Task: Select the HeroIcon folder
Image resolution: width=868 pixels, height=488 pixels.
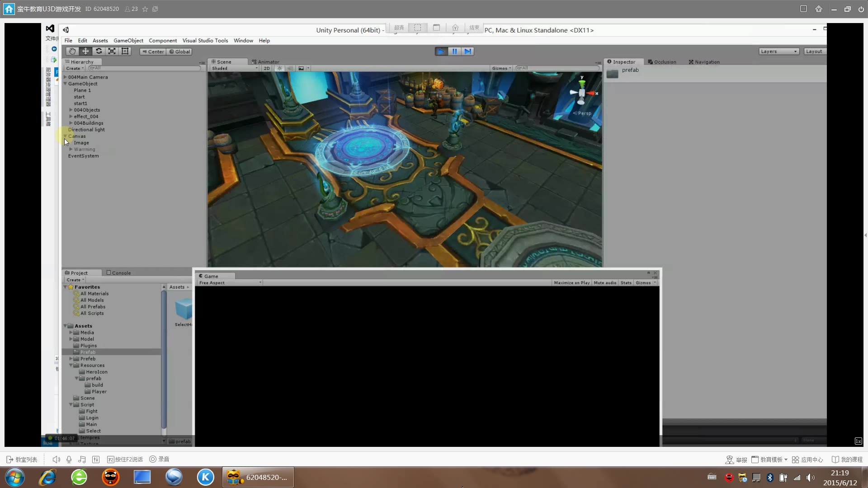Action: pyautogui.click(x=97, y=372)
